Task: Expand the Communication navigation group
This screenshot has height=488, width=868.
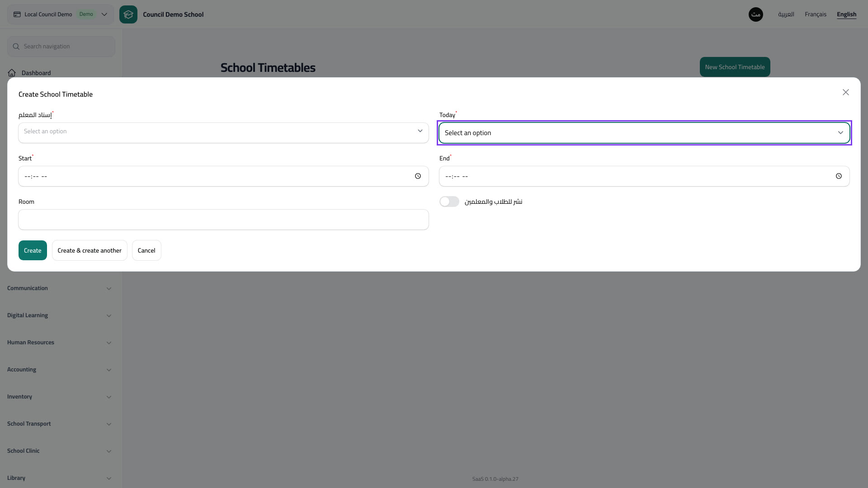Action: 59,288
